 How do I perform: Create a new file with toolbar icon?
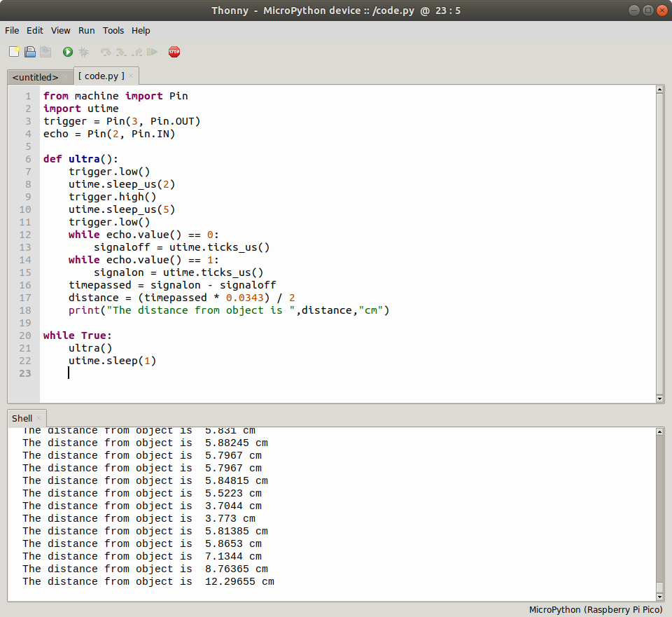[x=14, y=52]
